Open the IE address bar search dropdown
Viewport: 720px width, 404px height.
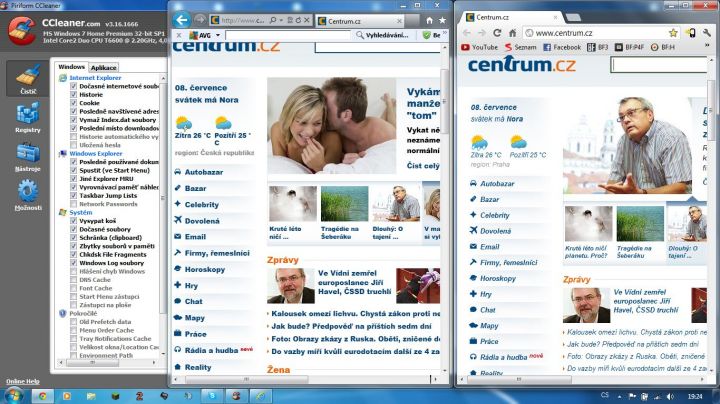point(281,20)
